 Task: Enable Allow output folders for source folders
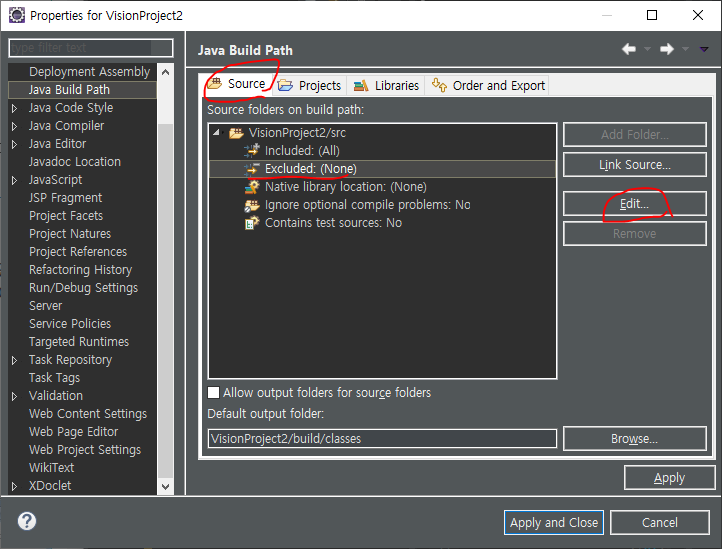click(x=214, y=392)
